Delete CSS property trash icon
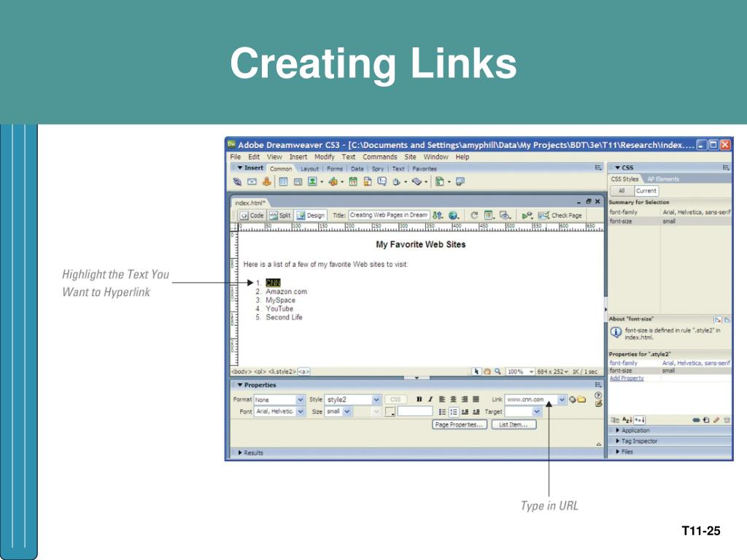This screenshot has height=560, width=747. pyautogui.click(x=727, y=420)
